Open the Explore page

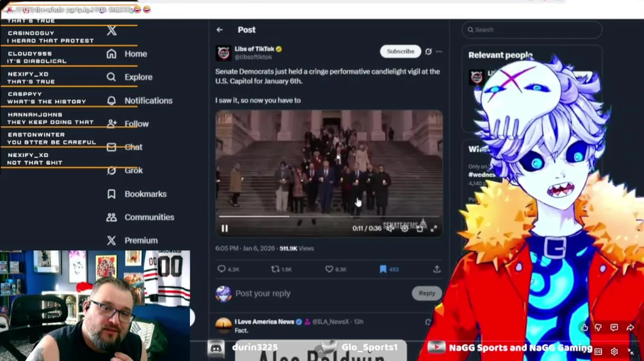[129, 77]
